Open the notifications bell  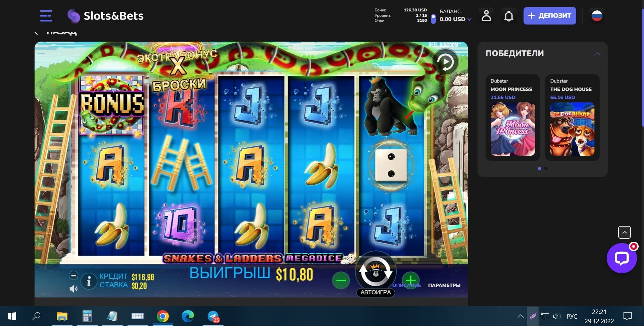pos(509,16)
